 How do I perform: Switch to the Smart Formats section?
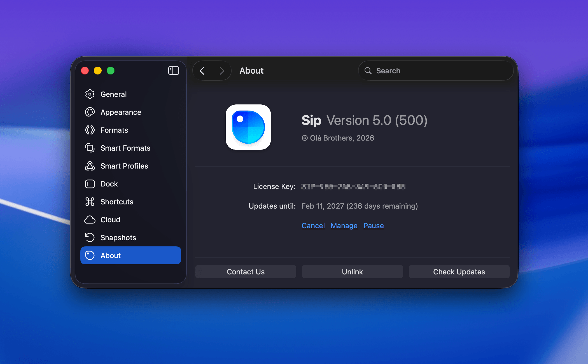tap(131, 148)
